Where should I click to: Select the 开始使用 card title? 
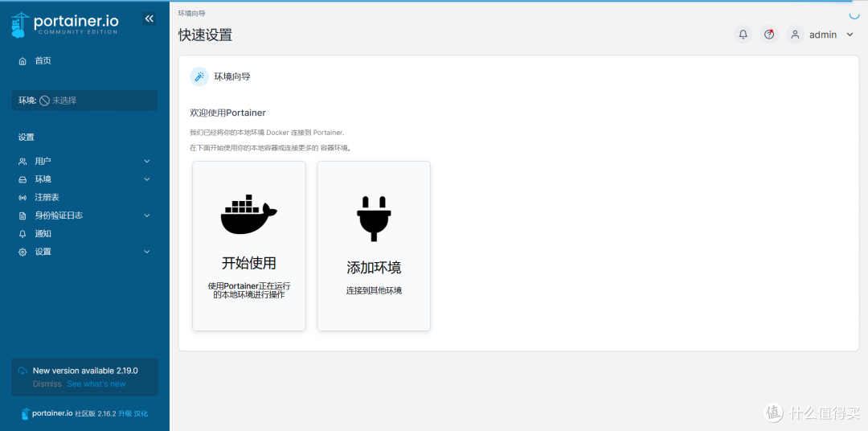click(x=249, y=263)
